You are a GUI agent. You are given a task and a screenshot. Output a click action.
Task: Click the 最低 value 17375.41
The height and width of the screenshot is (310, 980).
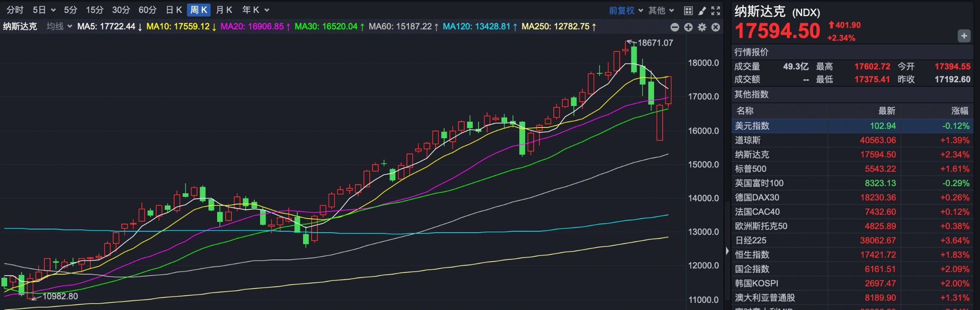872,80
